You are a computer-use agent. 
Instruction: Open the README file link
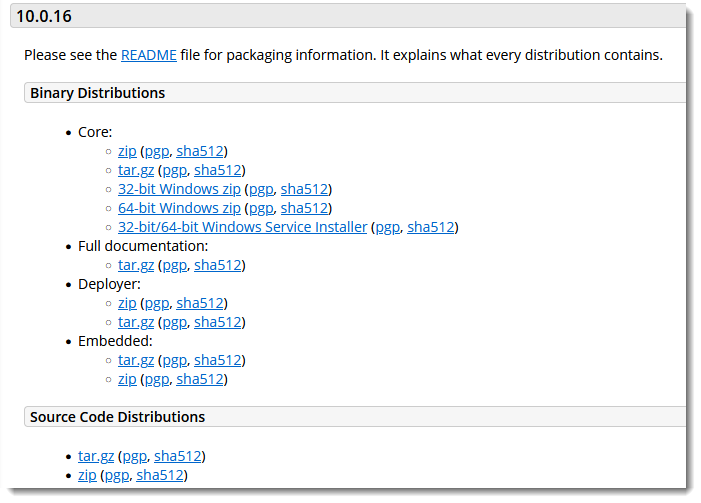[x=149, y=55]
